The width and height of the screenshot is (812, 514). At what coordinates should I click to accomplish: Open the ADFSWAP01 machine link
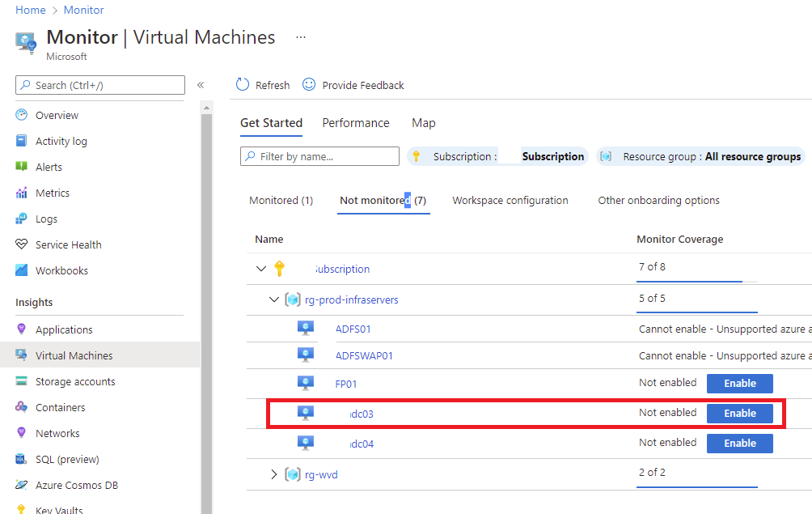click(x=364, y=356)
